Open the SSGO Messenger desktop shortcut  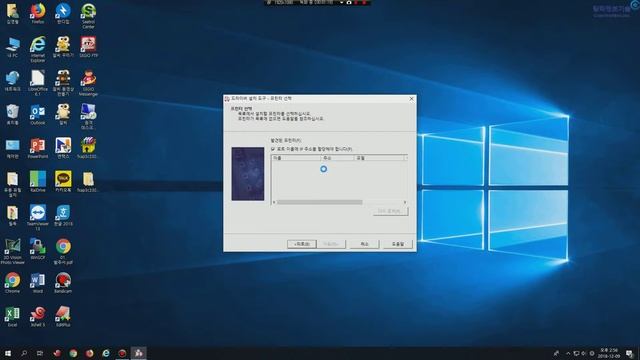tap(88, 83)
